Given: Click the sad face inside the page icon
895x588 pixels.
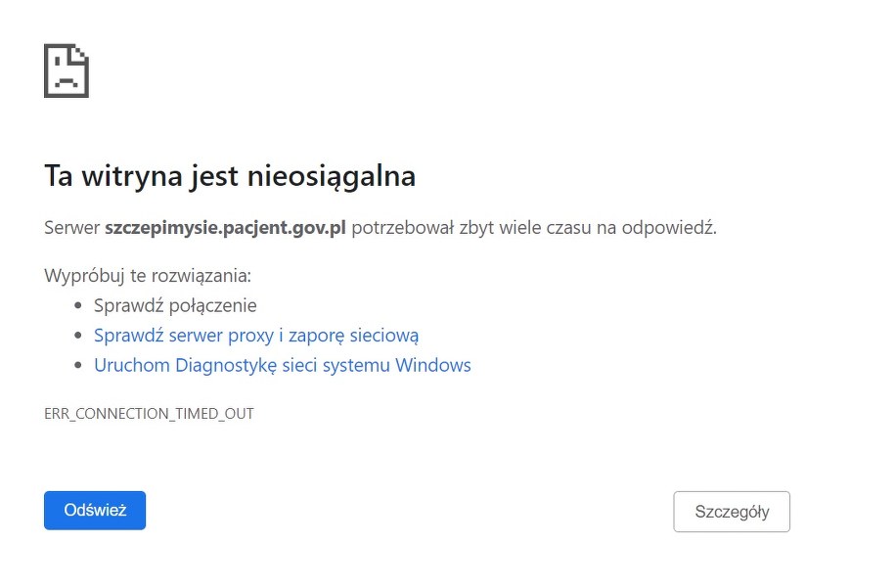Looking at the screenshot, I should 66,79.
